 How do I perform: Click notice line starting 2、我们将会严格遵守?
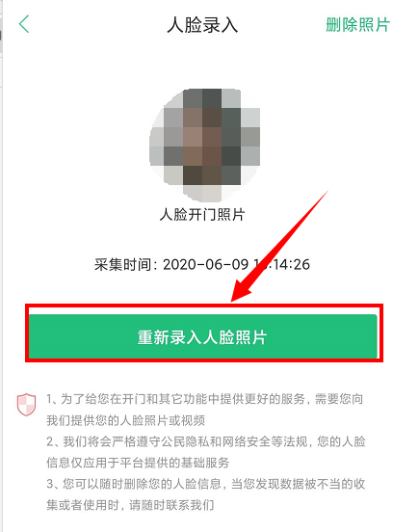[206, 441]
